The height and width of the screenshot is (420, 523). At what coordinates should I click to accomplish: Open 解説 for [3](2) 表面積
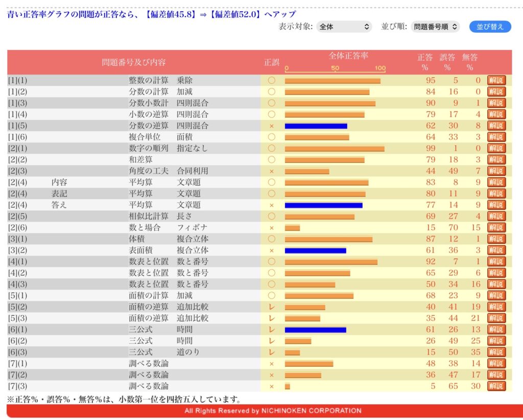pos(496,250)
